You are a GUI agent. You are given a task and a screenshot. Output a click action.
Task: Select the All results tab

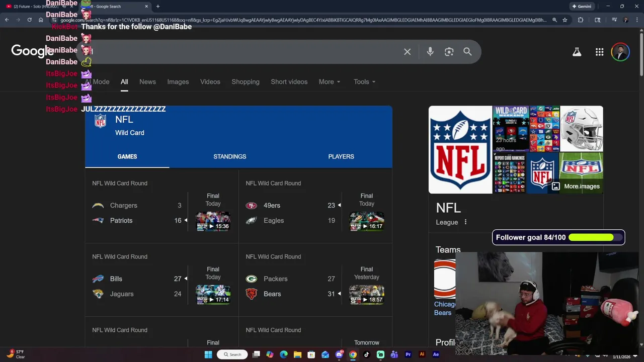[124, 81]
